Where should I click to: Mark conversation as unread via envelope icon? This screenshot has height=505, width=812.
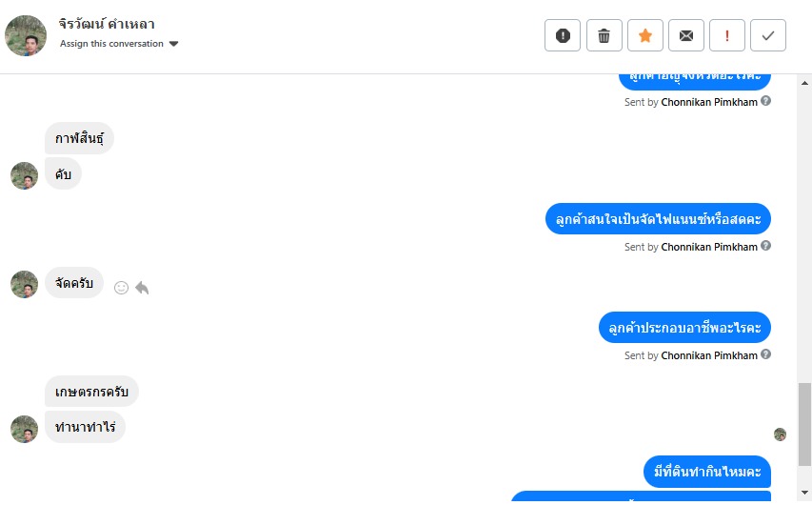point(686,35)
